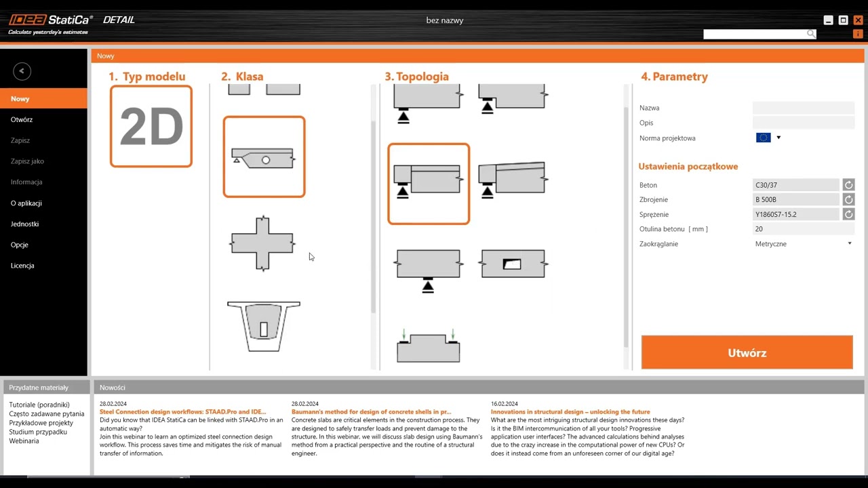Pick the beam with rectangular opening topology
Screen dimensions: 868x488
(513, 264)
